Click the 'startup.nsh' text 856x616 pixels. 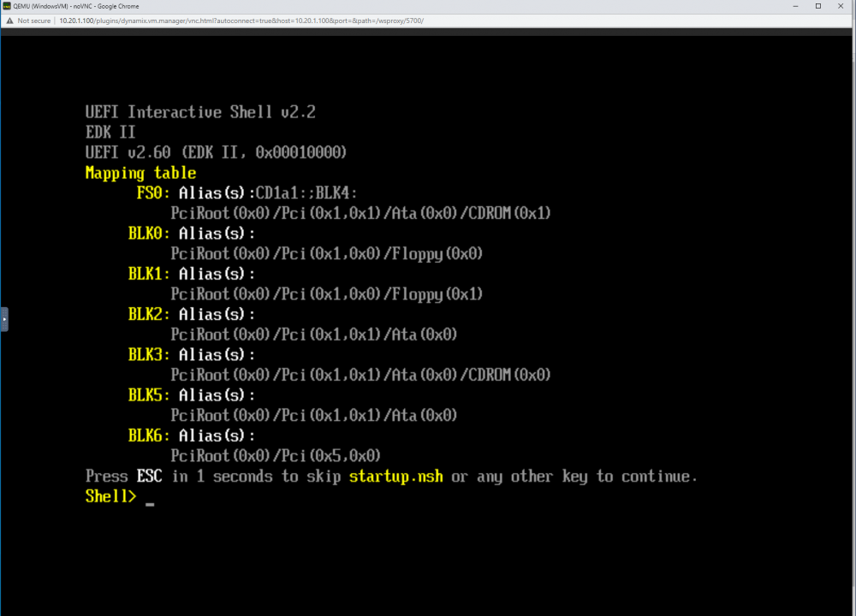coord(396,477)
